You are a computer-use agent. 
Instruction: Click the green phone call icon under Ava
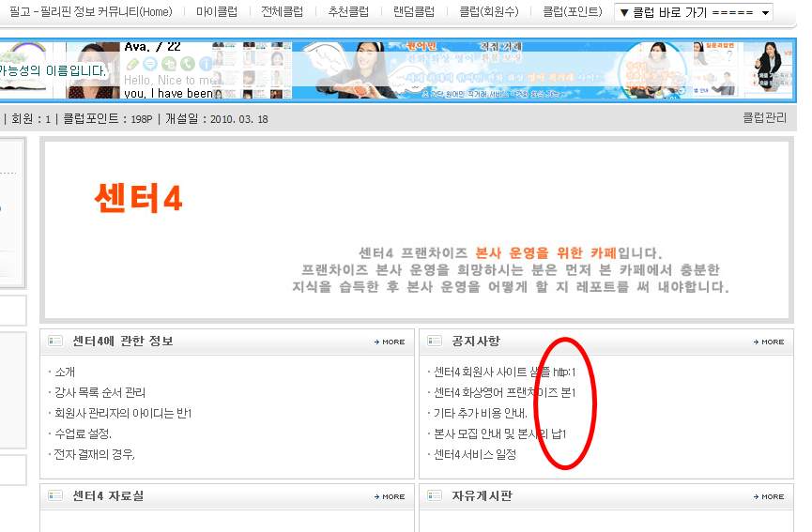[x=188, y=64]
